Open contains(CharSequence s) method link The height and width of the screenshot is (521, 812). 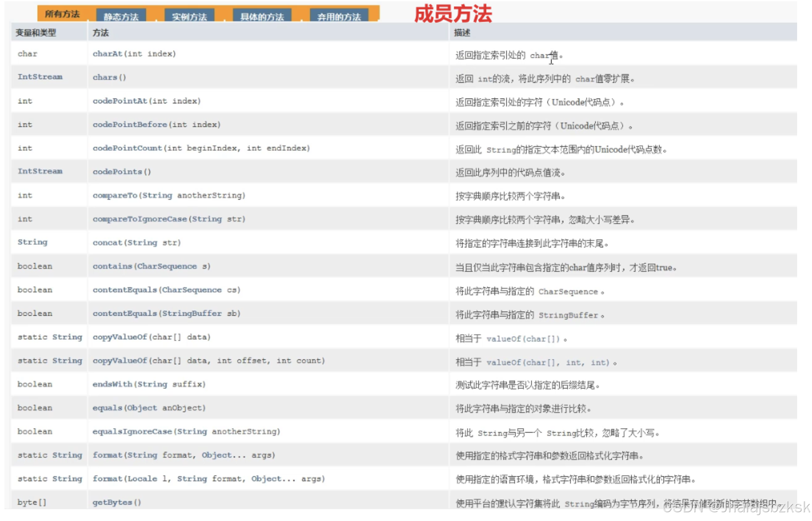click(x=152, y=267)
